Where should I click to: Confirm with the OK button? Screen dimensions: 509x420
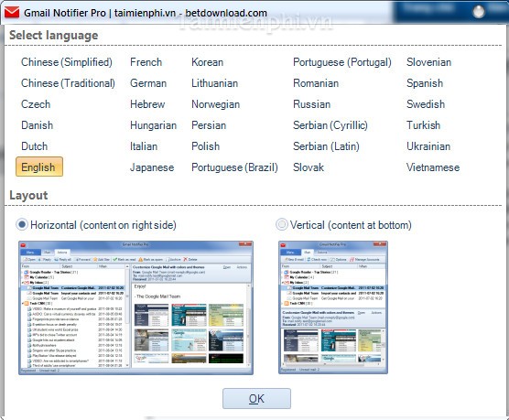coord(256,399)
